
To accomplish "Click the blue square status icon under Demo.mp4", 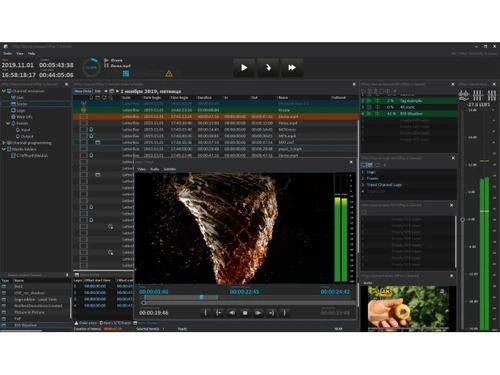I will (x=126, y=73).
